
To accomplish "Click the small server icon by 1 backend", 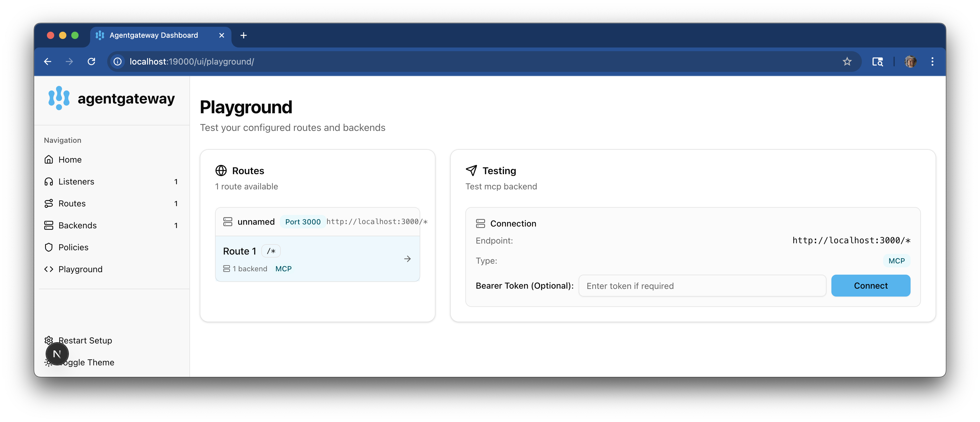I will [226, 269].
